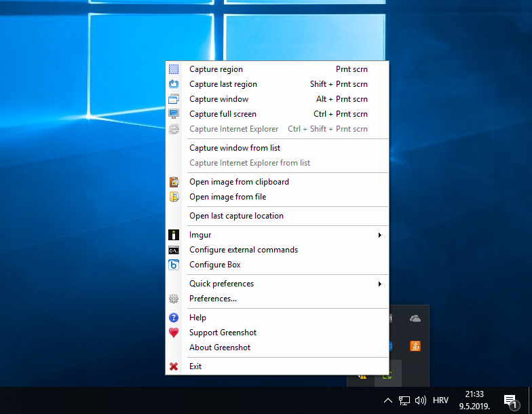Click the external commands console icon
This screenshot has height=414, width=532.
click(174, 250)
